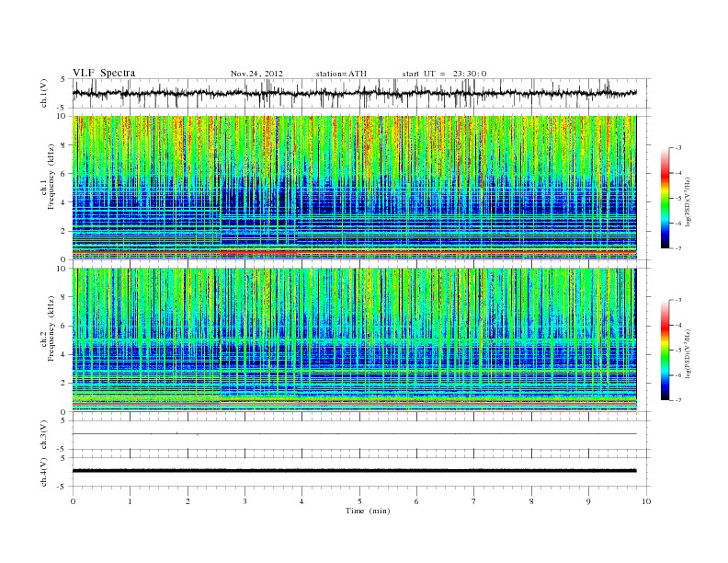Viewport: 728px width, 563px height.
Task: Click the "station=ATH" header label
Action: coord(341,74)
